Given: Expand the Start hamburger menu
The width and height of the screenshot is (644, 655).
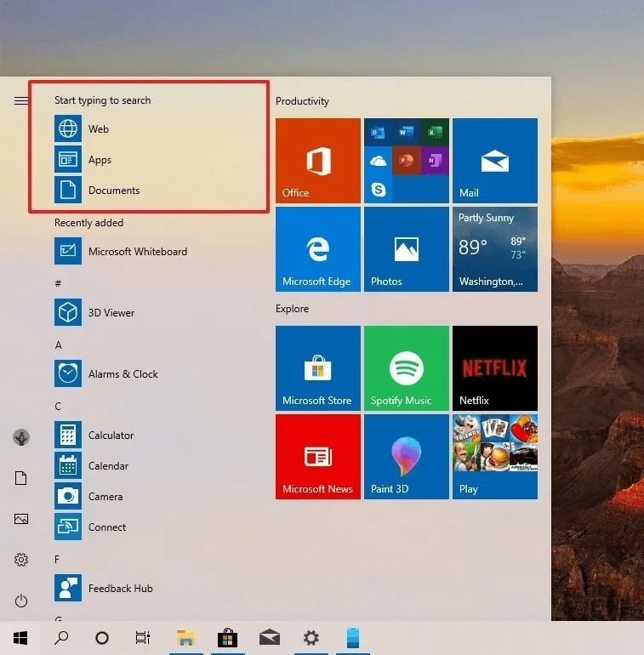Looking at the screenshot, I should (x=21, y=100).
